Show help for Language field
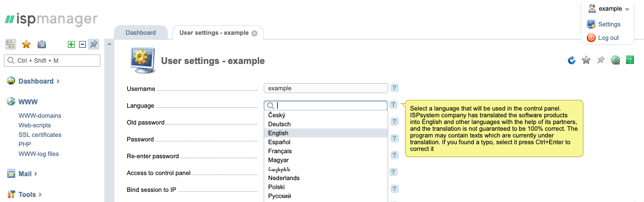Viewport: 644px width, 202px height. coord(393,105)
